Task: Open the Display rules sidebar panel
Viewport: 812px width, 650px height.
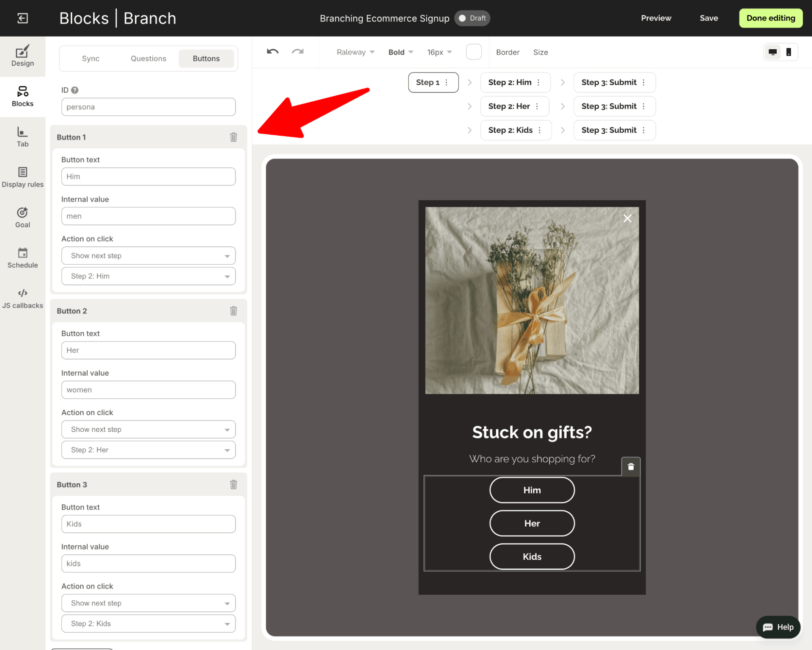Action: point(23,177)
